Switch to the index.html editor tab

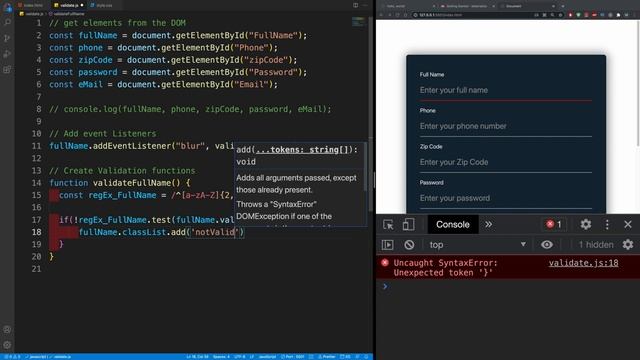[x=32, y=5]
